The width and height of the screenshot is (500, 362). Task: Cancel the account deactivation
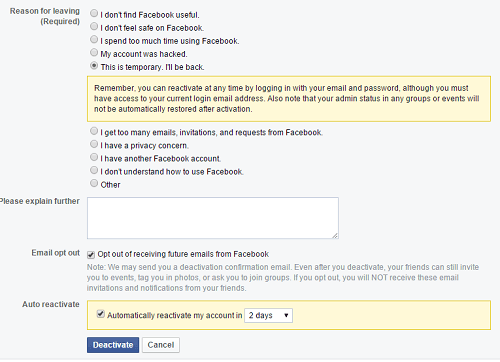161,345
